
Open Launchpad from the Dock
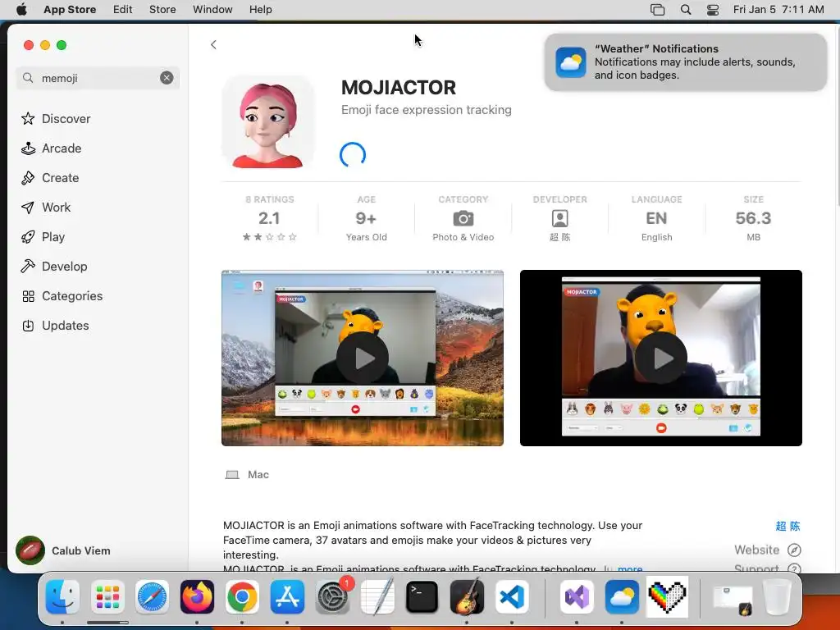(x=107, y=597)
